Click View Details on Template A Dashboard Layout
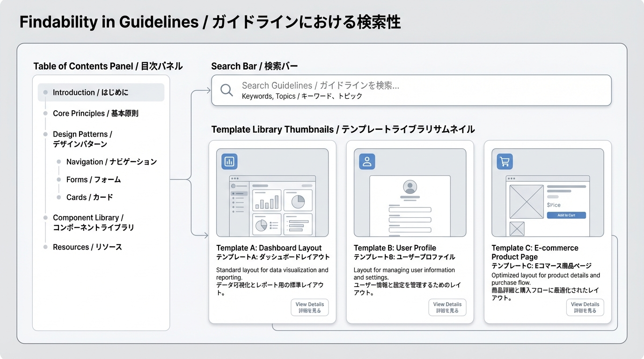Screen dimensions: 644x359 coord(309,308)
